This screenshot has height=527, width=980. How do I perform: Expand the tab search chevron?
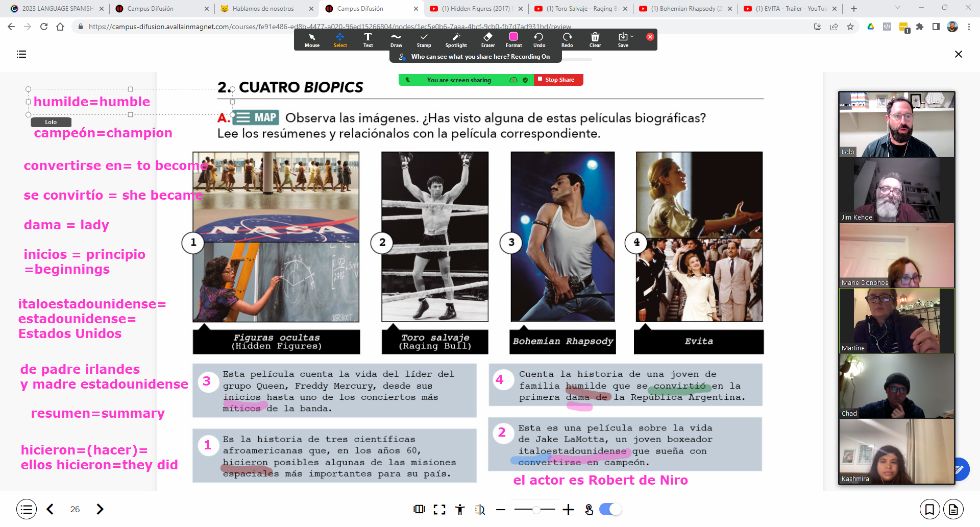pos(898,8)
